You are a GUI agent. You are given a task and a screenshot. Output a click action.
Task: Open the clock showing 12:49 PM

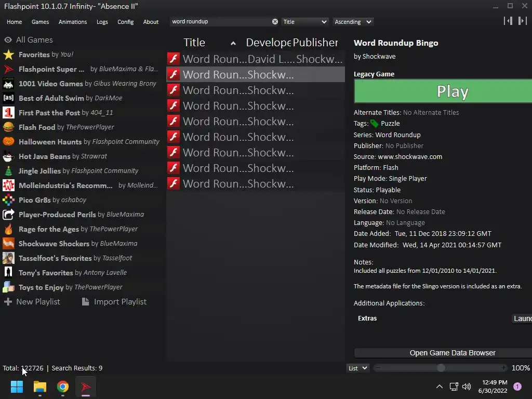click(493, 387)
